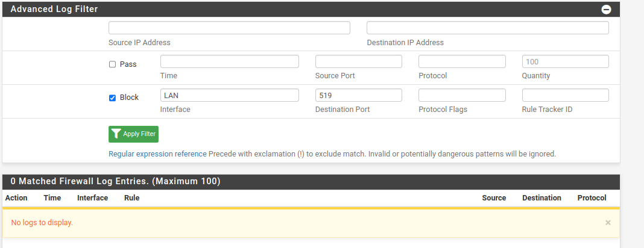The image size is (644, 248).
Task: Click the Quantity field showing 100
Action: coord(565,61)
